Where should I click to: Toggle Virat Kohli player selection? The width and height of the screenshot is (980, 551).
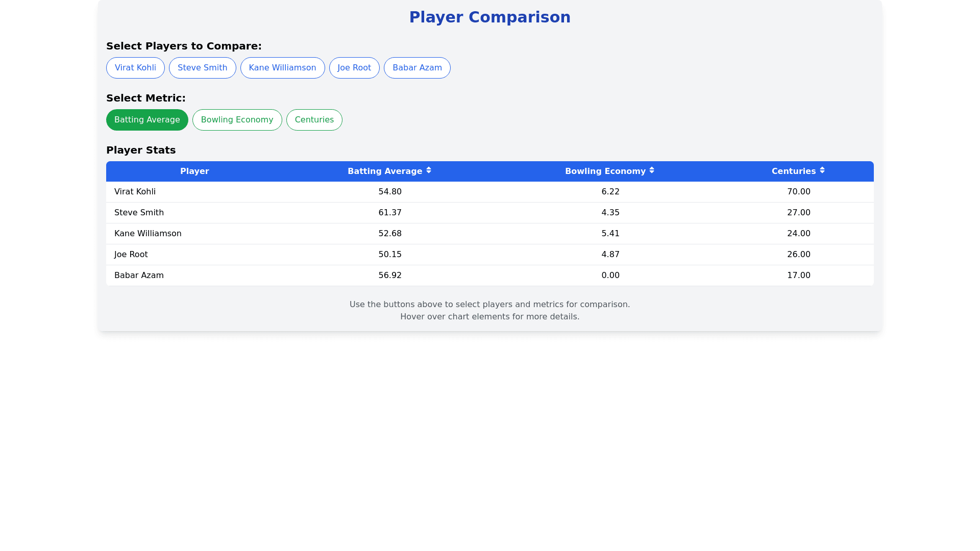click(135, 68)
